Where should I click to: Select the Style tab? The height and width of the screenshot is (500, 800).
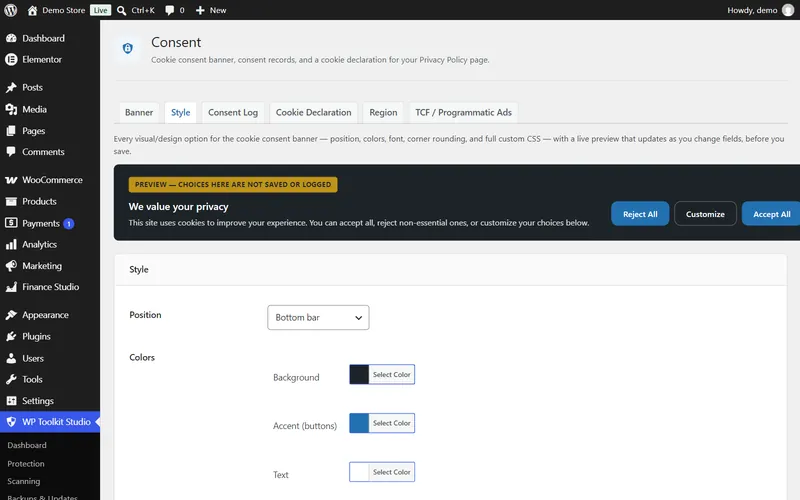coord(181,113)
